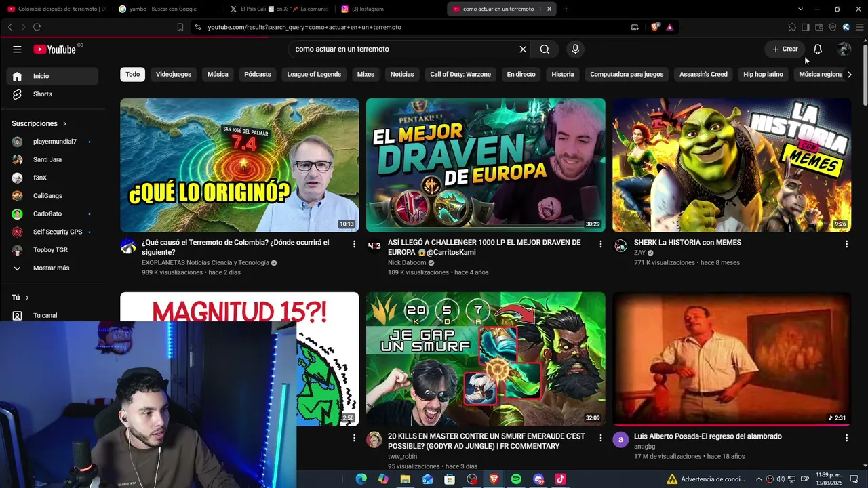Switch to the 'yumbo - Buscar con Google' tab
868x488 pixels.
(168, 9)
